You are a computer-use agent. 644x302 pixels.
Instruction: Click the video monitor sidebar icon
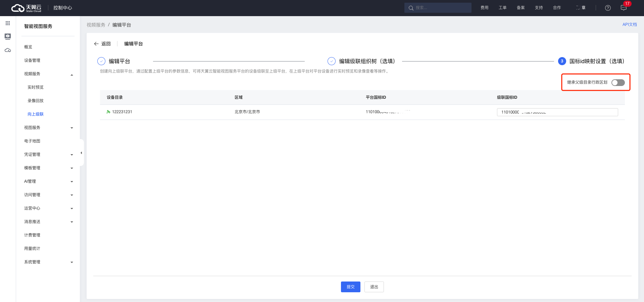click(x=8, y=36)
